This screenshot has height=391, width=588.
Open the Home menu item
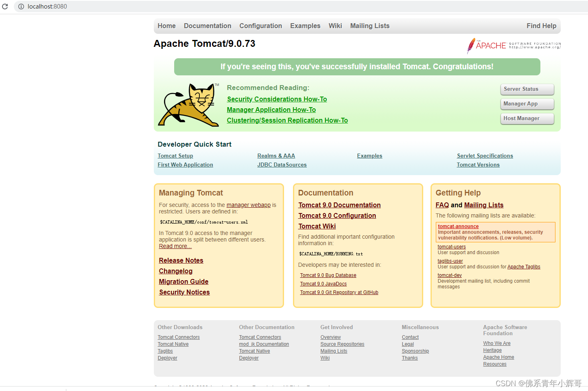167,26
